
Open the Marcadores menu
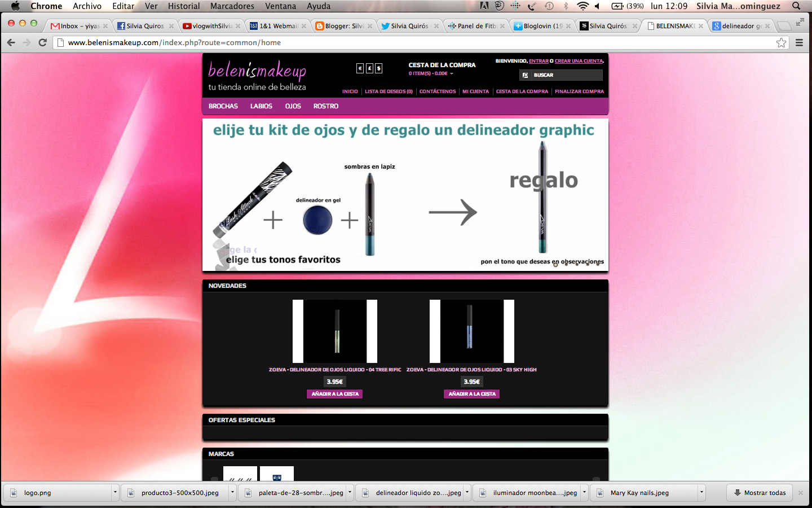click(x=232, y=6)
